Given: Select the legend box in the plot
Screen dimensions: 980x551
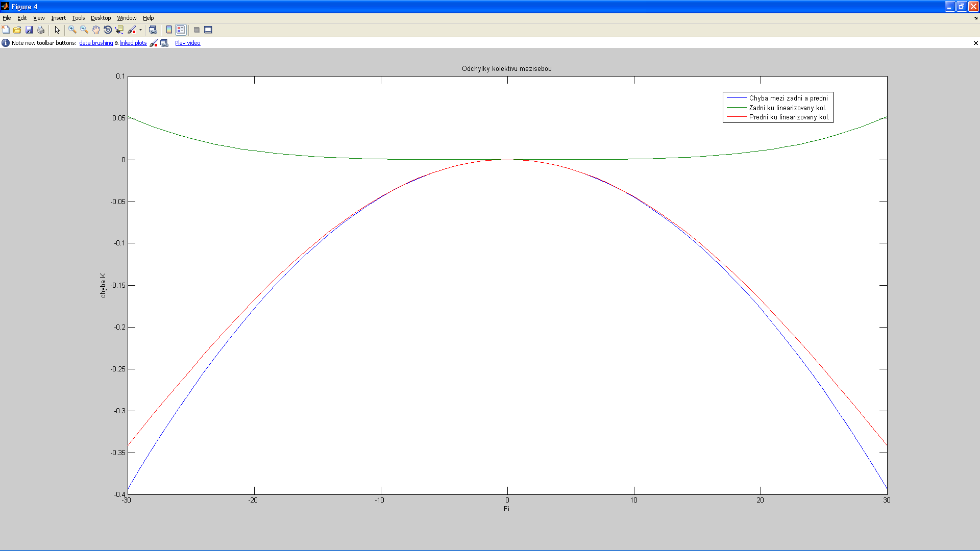Looking at the screenshot, I should 777,107.
